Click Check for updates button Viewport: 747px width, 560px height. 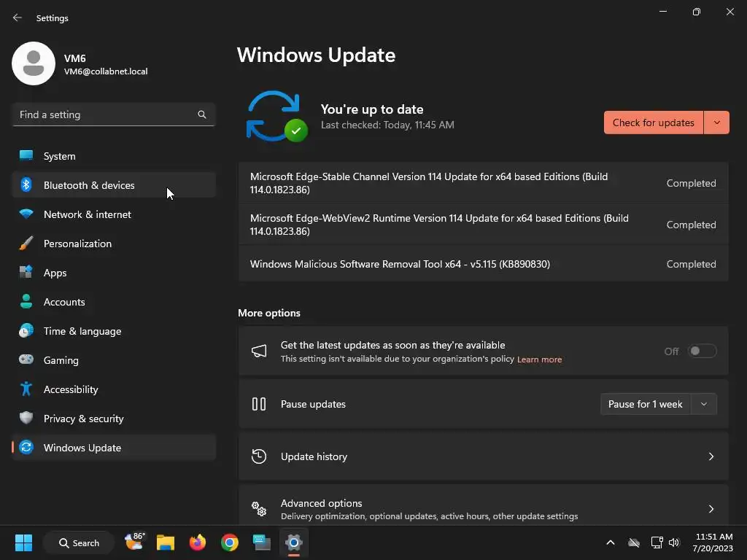pos(653,122)
